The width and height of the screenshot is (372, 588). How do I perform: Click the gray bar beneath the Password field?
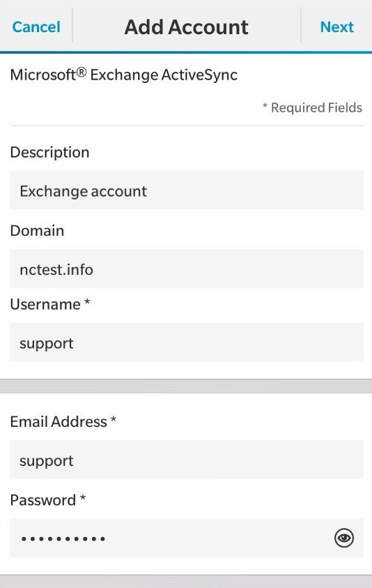(186, 581)
